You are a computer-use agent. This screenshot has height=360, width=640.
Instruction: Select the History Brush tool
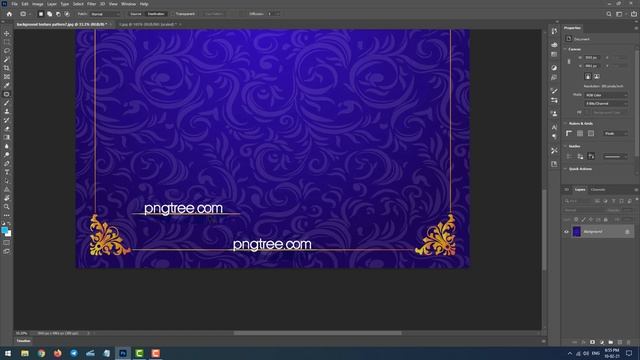coord(7,120)
